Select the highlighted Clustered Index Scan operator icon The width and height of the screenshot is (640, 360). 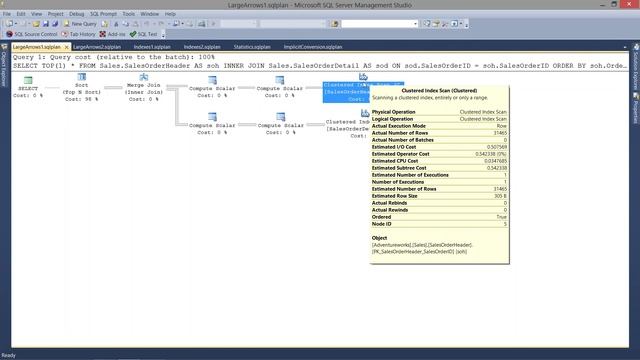tap(363, 77)
